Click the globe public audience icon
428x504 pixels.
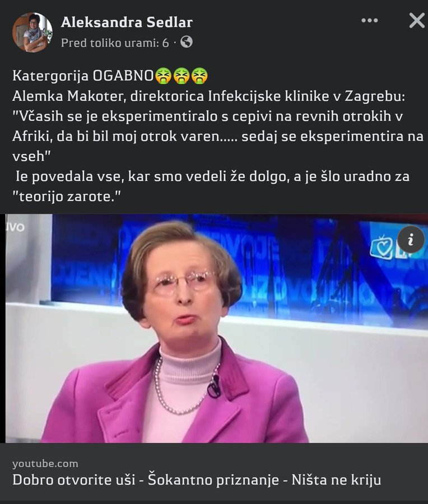click(187, 42)
